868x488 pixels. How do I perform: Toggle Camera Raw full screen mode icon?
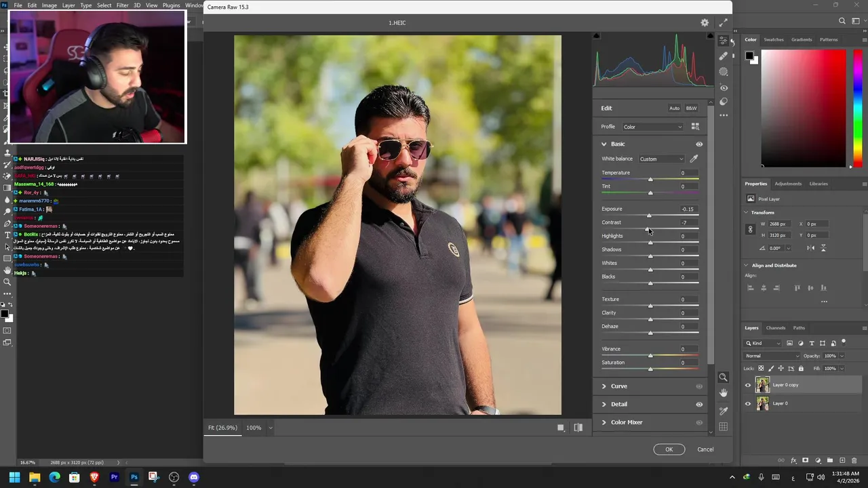[723, 22]
